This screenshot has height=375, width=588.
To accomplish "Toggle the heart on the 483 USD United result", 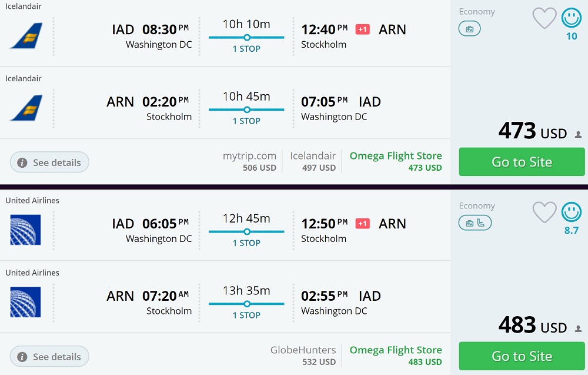I will coord(544,213).
